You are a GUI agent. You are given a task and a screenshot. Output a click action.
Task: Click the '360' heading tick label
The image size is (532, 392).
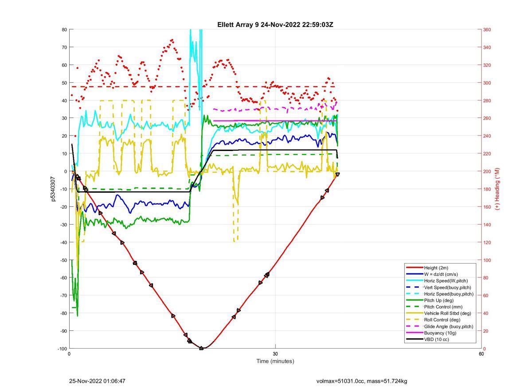487,30
